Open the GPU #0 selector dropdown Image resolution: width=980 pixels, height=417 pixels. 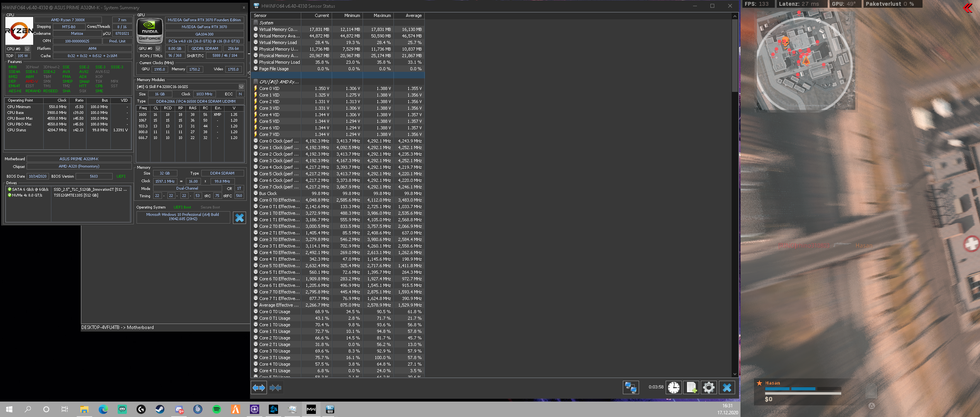[158, 49]
